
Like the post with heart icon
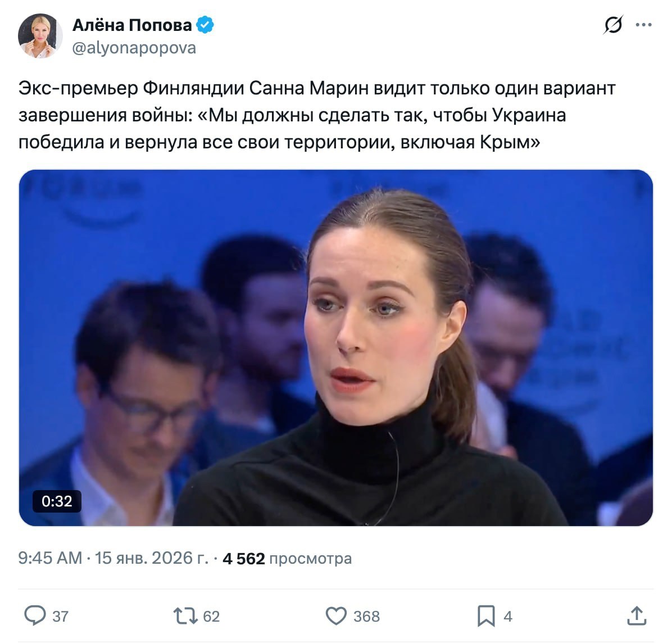(x=336, y=616)
